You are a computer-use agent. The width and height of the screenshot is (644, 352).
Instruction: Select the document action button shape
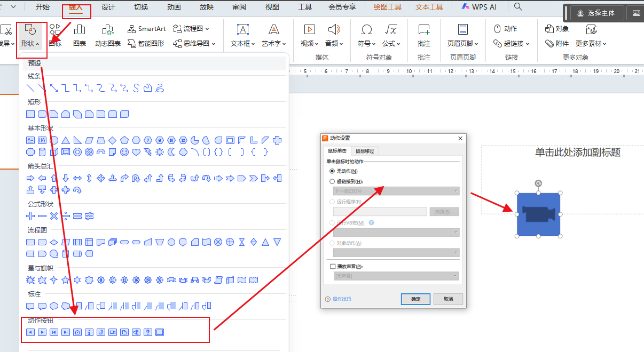tap(124, 332)
